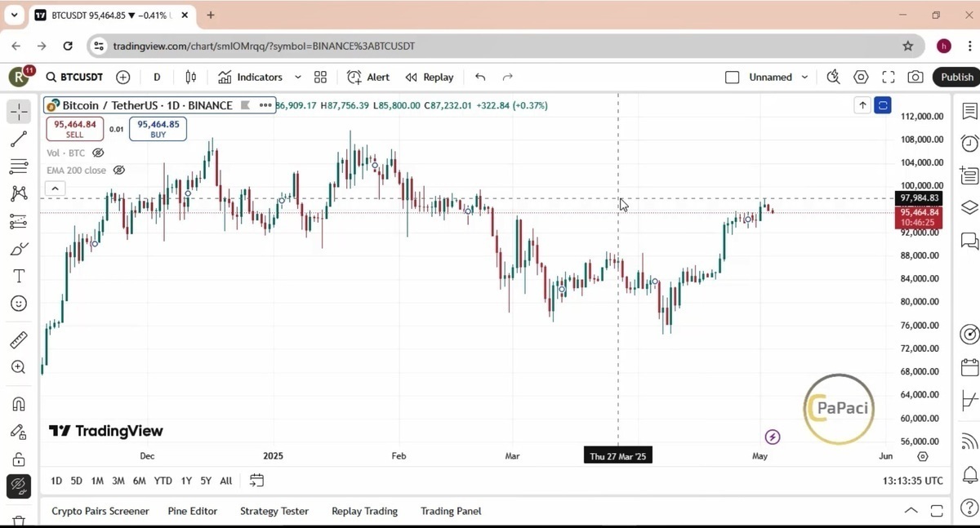Undo the last chart action
The width and height of the screenshot is (980, 528).
click(480, 78)
